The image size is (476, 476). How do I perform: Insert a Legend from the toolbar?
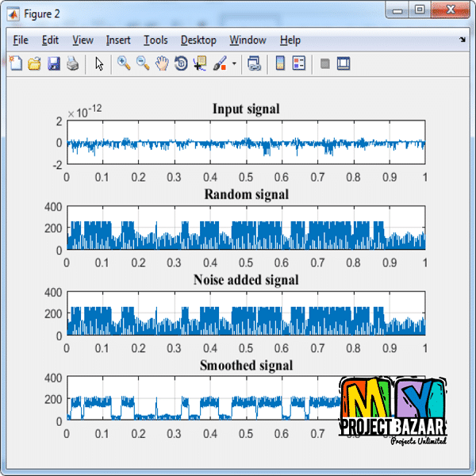pyautogui.click(x=299, y=63)
